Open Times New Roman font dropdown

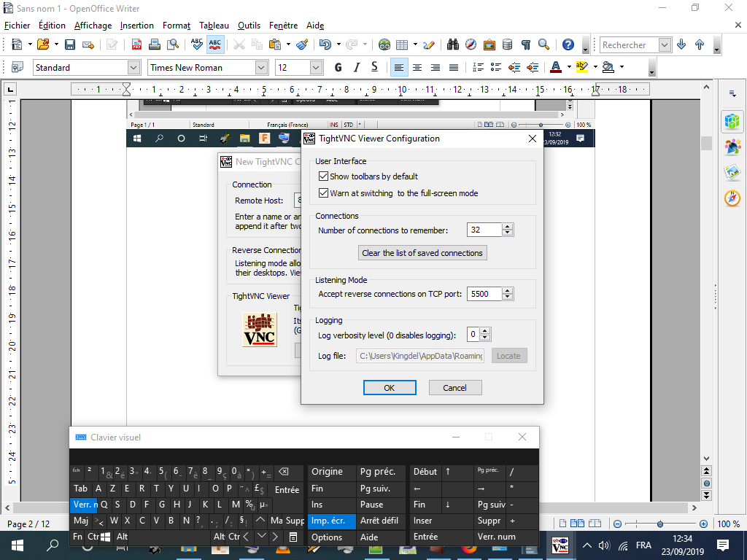[x=262, y=68]
